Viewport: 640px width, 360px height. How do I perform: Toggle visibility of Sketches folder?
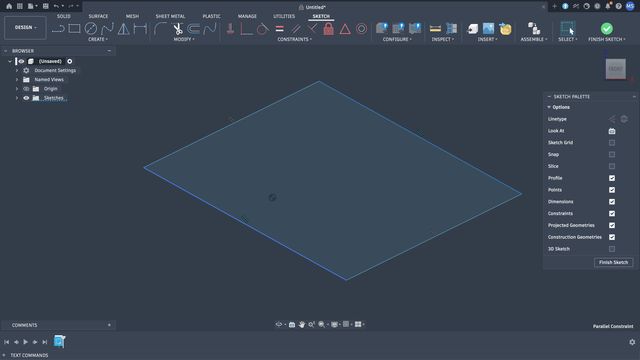point(26,98)
